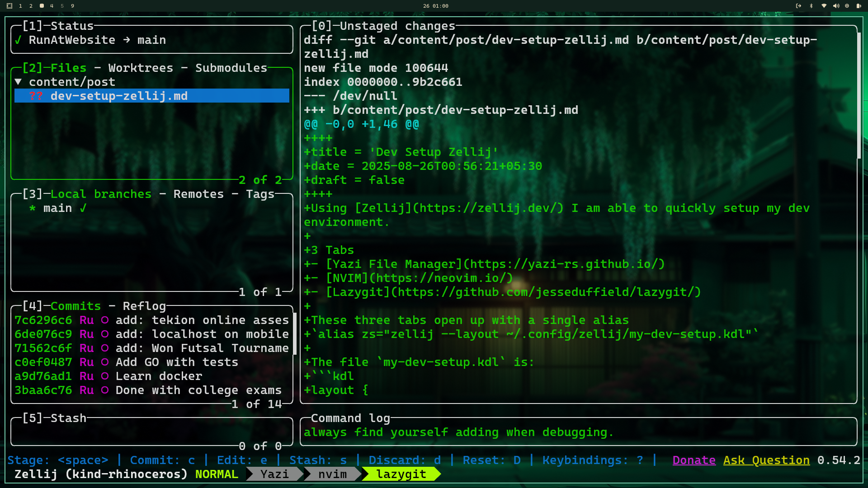Click the volume speaker icon
Screen dimensions: 868x488
[836, 6]
